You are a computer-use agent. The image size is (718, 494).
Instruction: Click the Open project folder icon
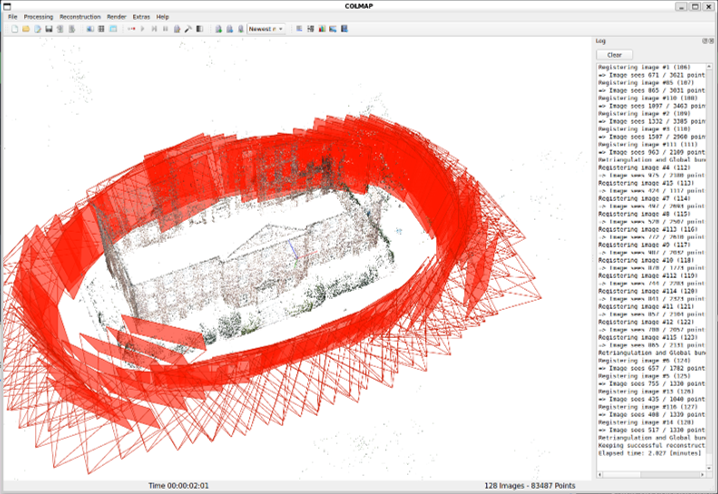click(26, 29)
